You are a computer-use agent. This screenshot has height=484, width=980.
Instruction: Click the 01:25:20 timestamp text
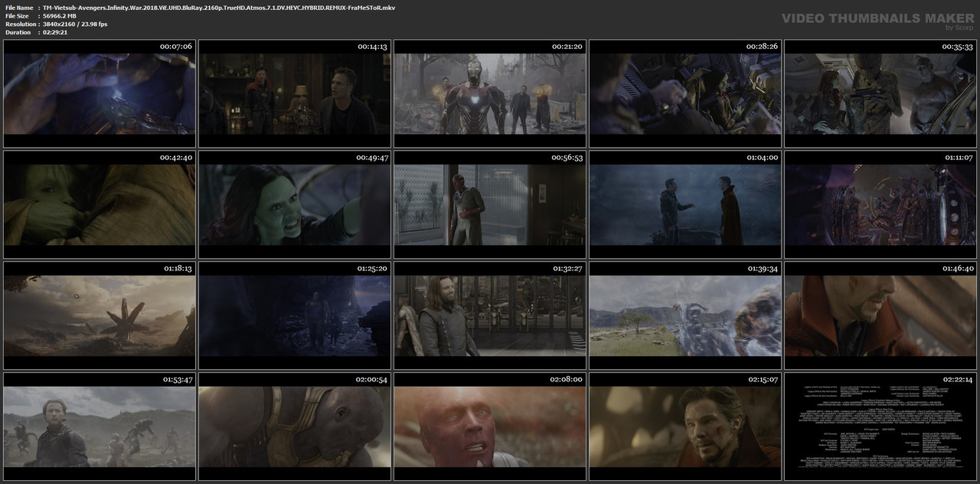[x=371, y=269]
